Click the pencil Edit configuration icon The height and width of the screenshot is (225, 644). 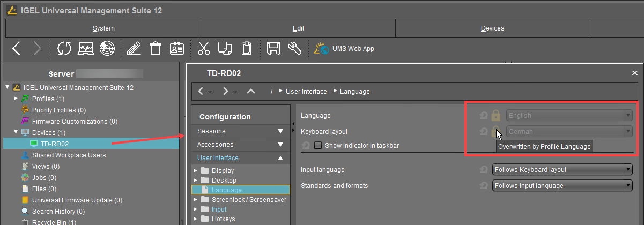[x=134, y=49]
